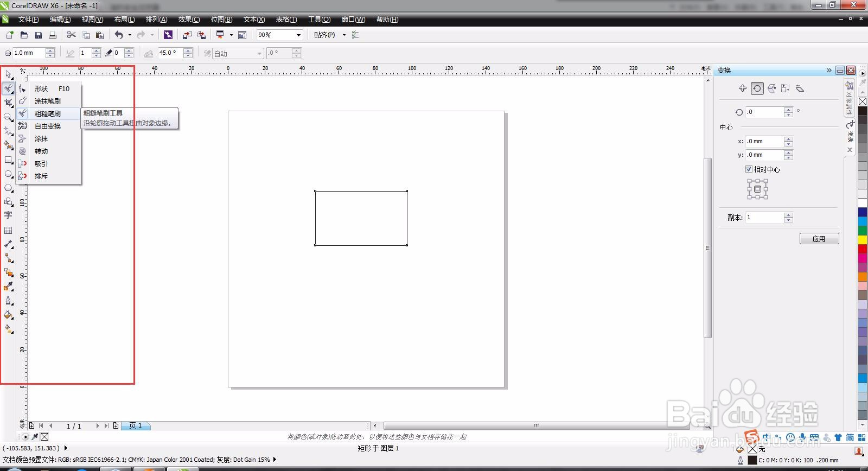Click the center x: .0 mm field
Viewport: 868px width, 471px height.
click(x=765, y=141)
